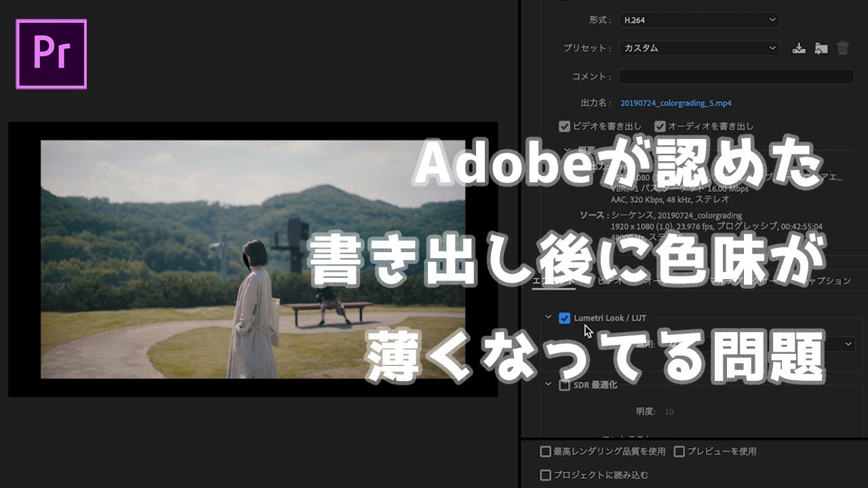868x488 pixels.
Task: Click the コメント input field
Action: click(736, 77)
